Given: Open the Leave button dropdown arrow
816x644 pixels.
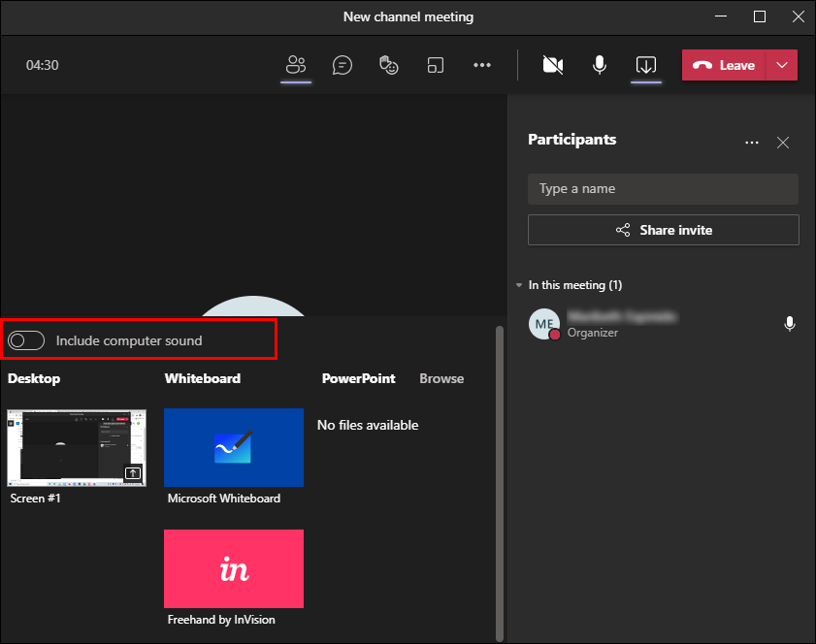Looking at the screenshot, I should [x=782, y=65].
